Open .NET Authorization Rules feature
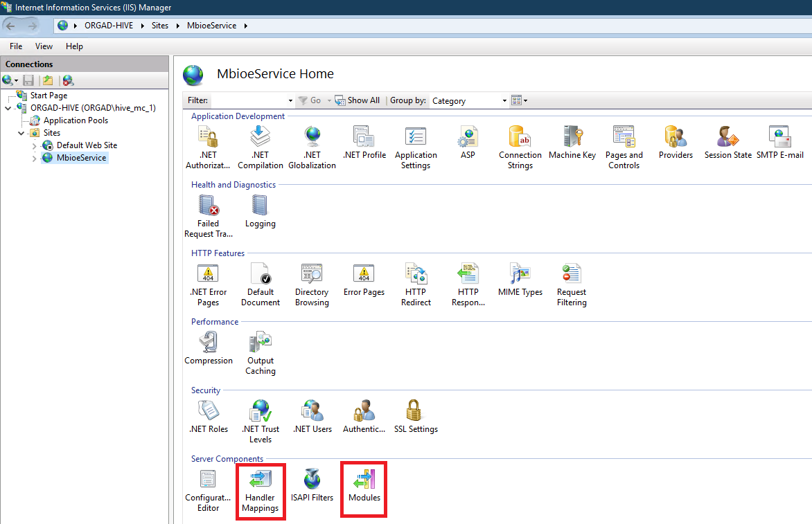Screen dimensions: 812x524 [208, 147]
